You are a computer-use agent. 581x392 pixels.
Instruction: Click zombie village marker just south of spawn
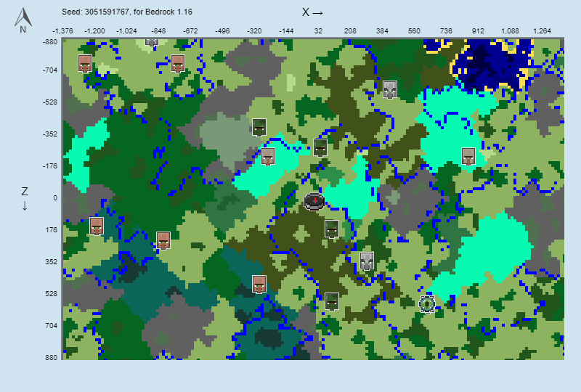click(x=332, y=229)
